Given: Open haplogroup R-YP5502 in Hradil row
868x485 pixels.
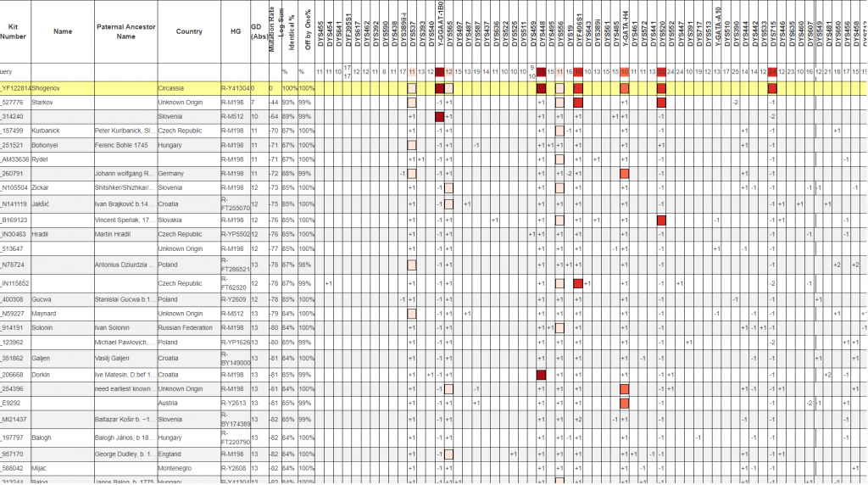Looking at the screenshot, I should coord(235,234).
